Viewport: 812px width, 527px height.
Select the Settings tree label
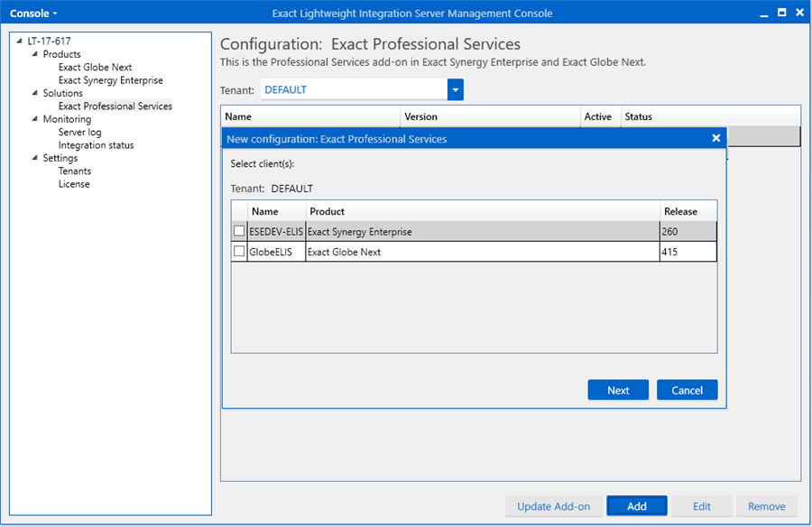pos(60,158)
